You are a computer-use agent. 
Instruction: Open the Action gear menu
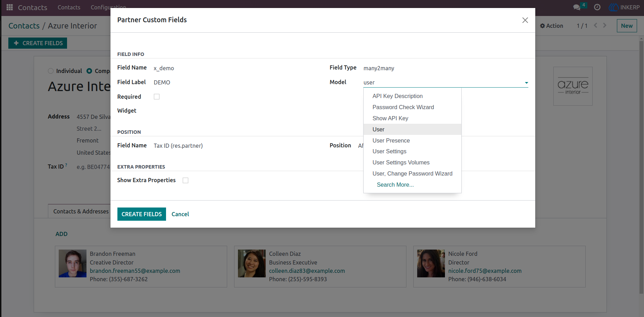552,26
